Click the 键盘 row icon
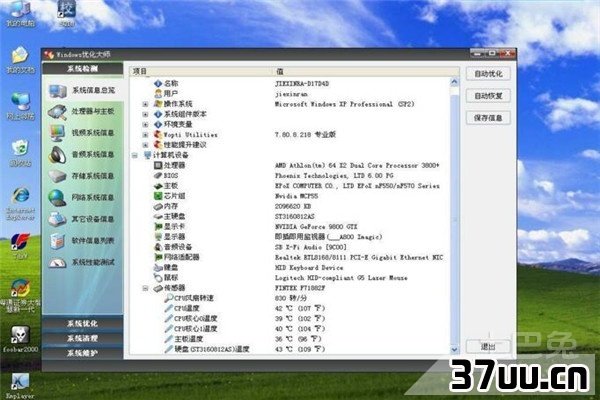This screenshot has height=400, width=600. (158, 268)
